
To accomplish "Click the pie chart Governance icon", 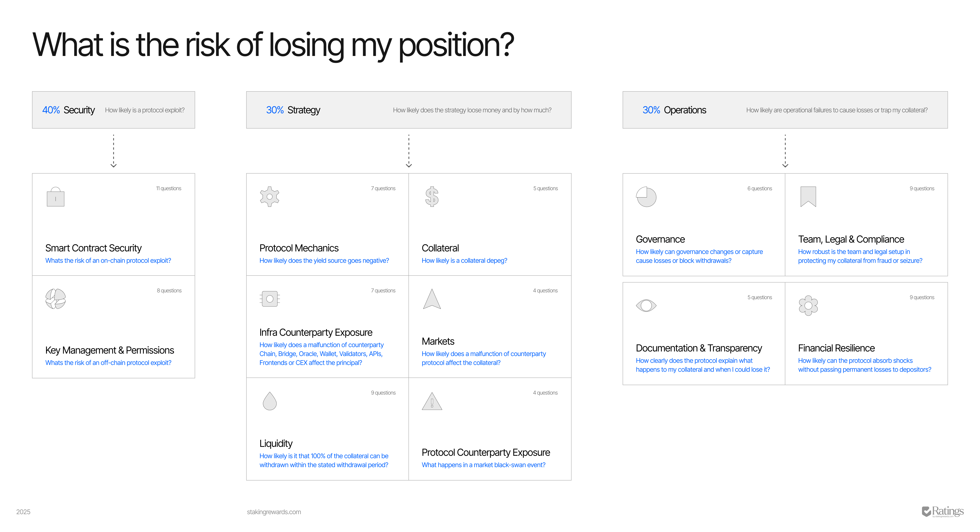I will click(x=646, y=197).
